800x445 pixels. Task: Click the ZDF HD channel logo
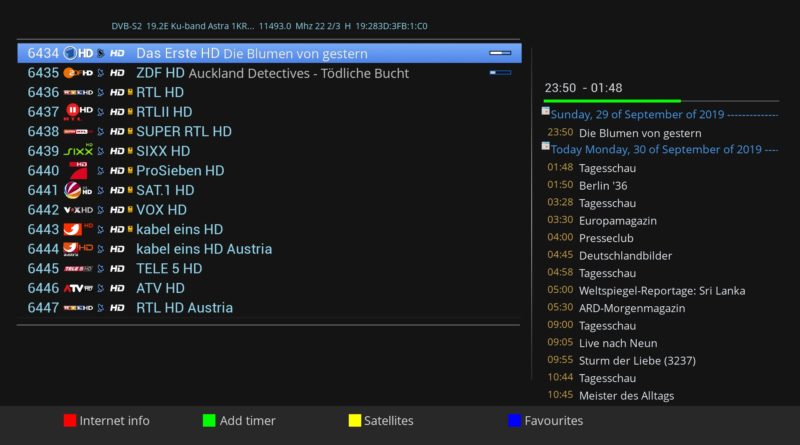coord(78,73)
